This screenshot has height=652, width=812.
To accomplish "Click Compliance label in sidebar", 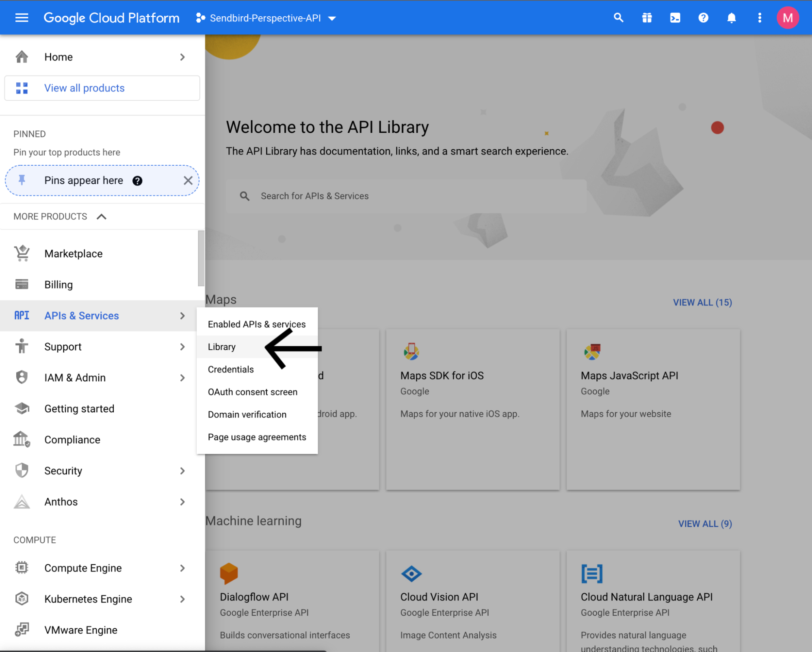I will pyautogui.click(x=72, y=440).
